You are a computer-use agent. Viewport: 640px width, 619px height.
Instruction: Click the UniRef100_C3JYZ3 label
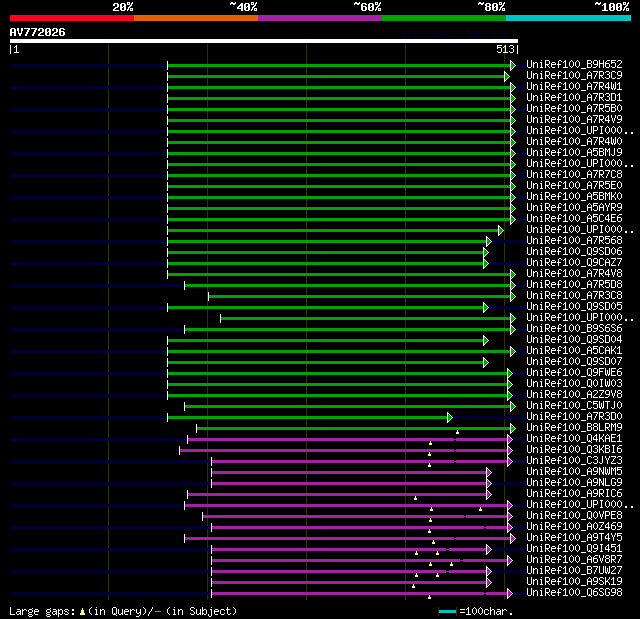click(574, 461)
